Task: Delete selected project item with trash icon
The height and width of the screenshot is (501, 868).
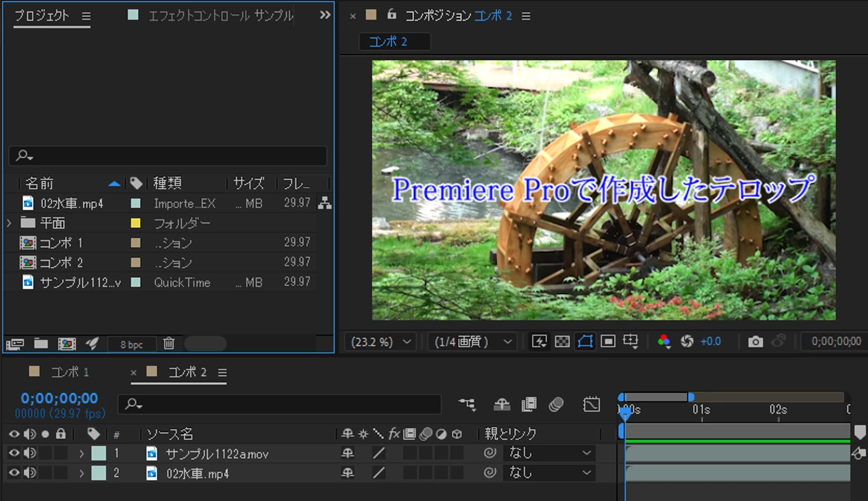Action: (x=169, y=343)
